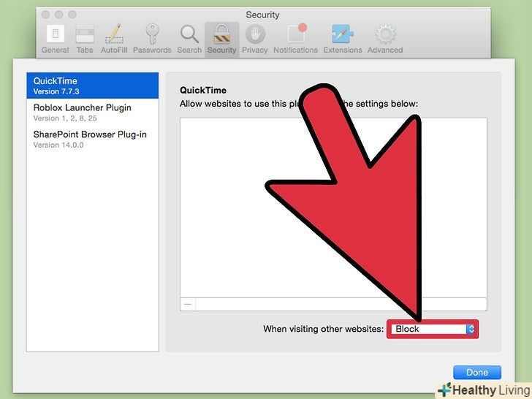Open the Block dropdown for other websites
This screenshot has height=399, width=532.
click(x=433, y=329)
